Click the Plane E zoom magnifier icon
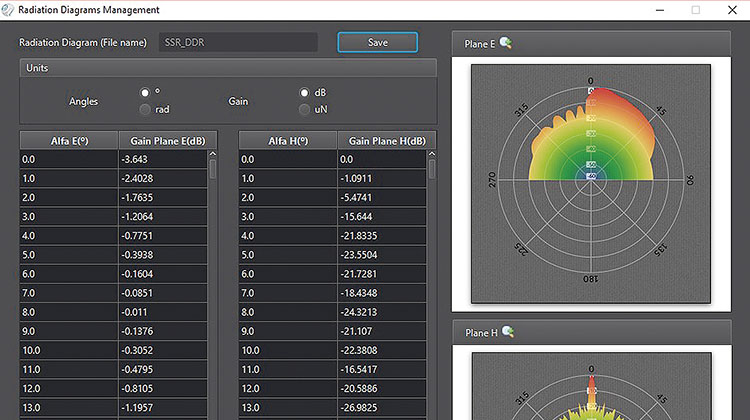 pos(506,43)
